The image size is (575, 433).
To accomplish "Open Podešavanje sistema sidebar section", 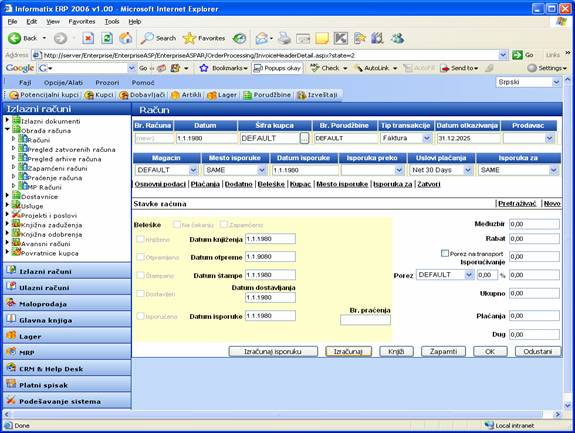I will coord(67,401).
